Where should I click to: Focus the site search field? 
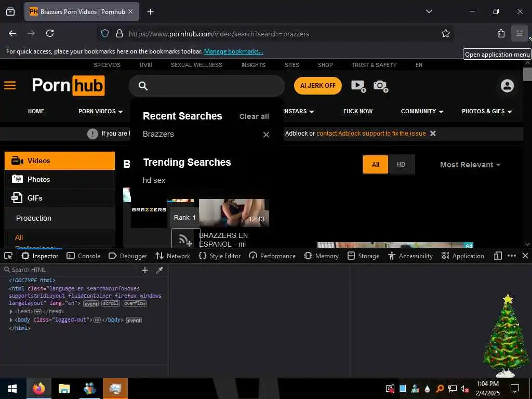(207, 86)
